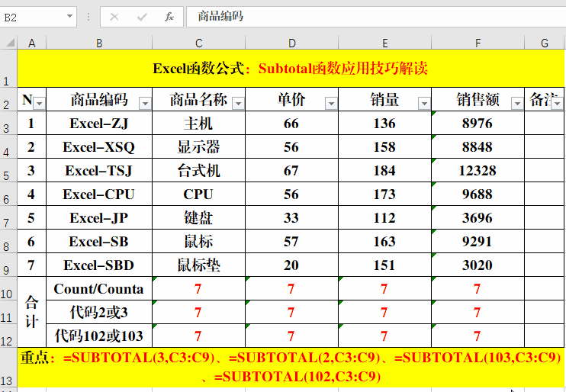Click the confirm checkmark formula bar icon
The image size is (566, 392).
pos(142,17)
